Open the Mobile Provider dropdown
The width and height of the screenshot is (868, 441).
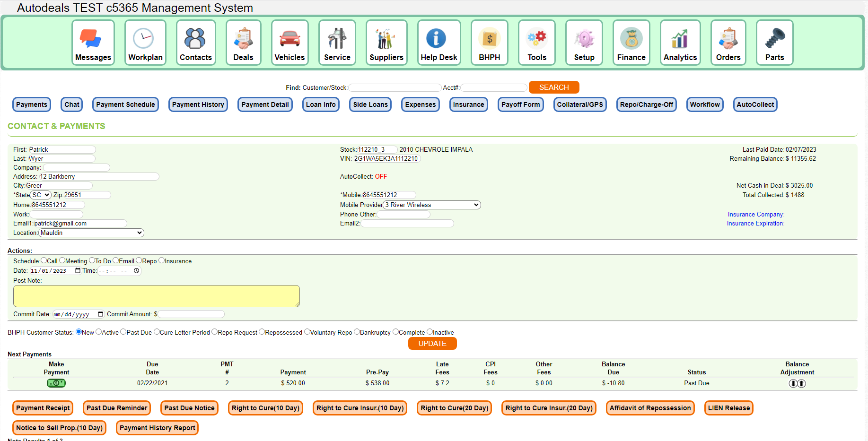coord(431,205)
